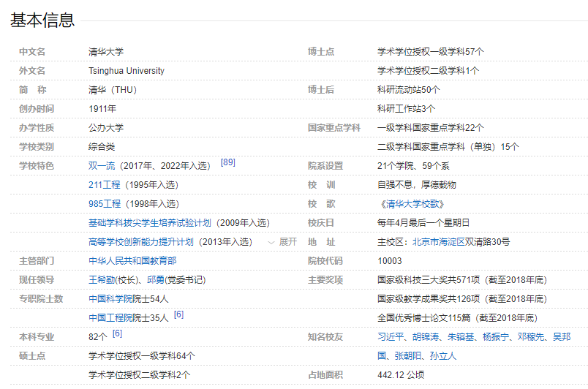The width and height of the screenshot is (588, 389).
Task: Select the value 综合类
Action: coord(102,147)
